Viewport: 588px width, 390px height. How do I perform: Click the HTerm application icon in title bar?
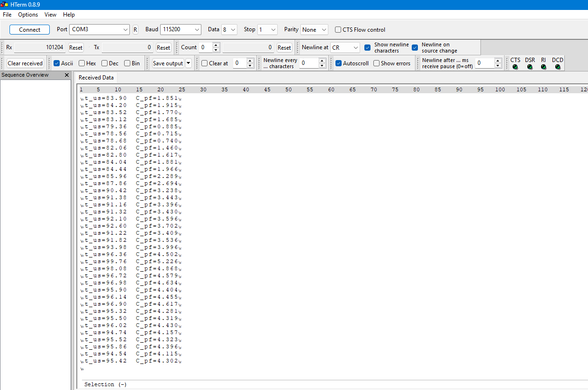point(4,5)
